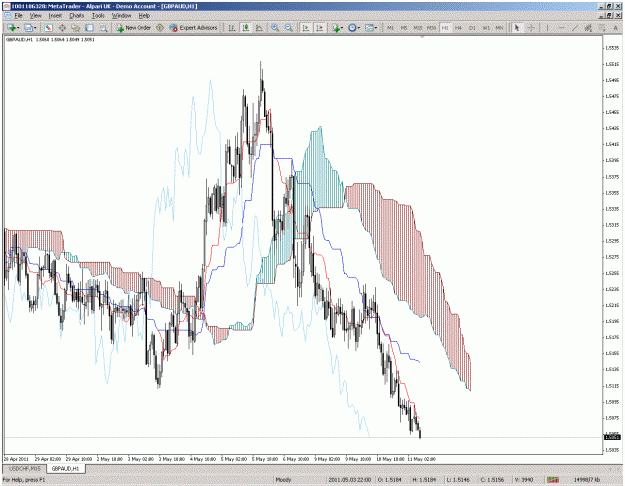This screenshot has width=625, height=486.
Task: Open the Help menu
Action: [x=144, y=16]
